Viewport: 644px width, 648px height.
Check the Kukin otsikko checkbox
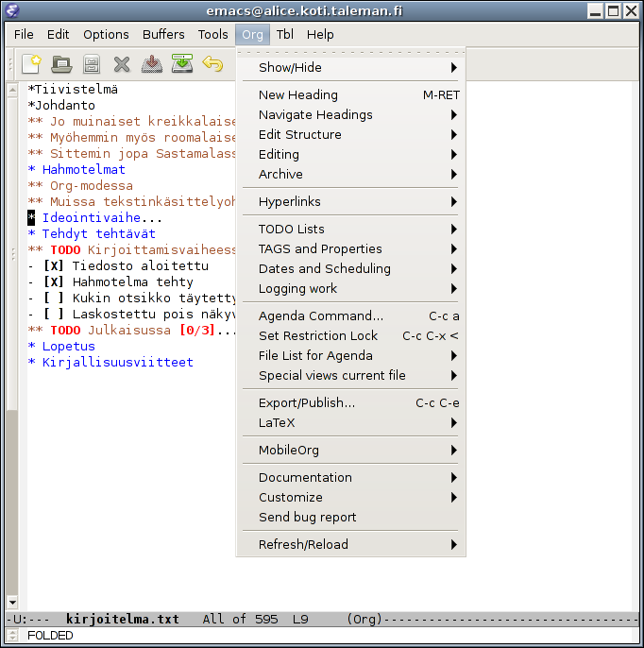tap(54, 298)
